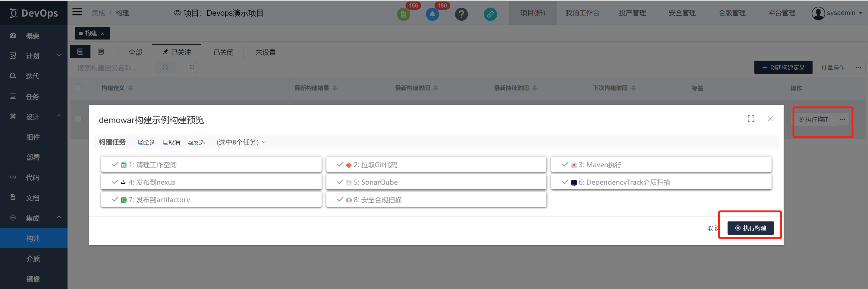868x289 pixels.
Task: Switch to the 全部 tab
Action: [135, 52]
